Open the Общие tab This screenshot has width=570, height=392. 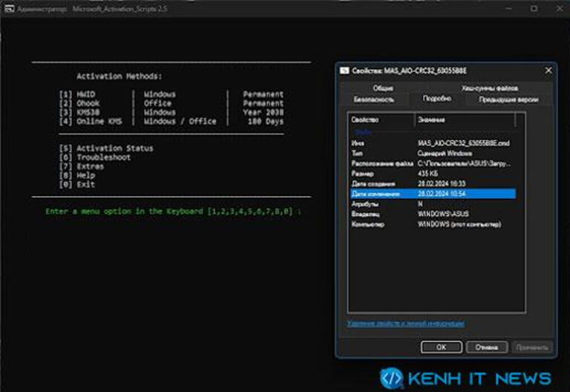[383, 88]
